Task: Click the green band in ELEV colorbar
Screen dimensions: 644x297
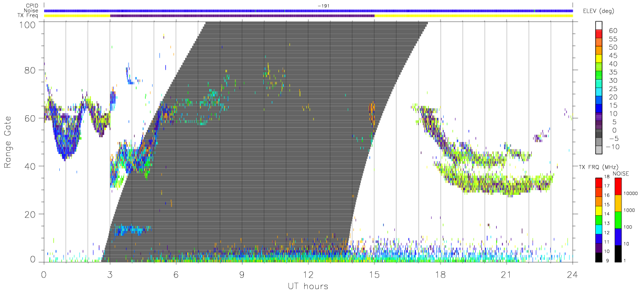Action: coord(600,76)
